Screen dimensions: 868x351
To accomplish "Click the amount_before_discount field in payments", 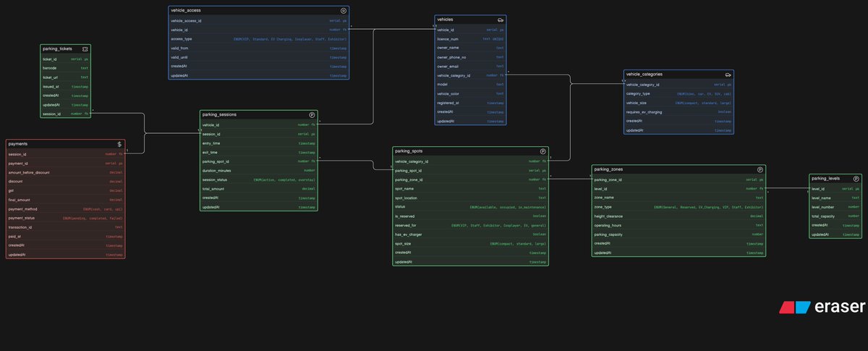I will 65,172.
